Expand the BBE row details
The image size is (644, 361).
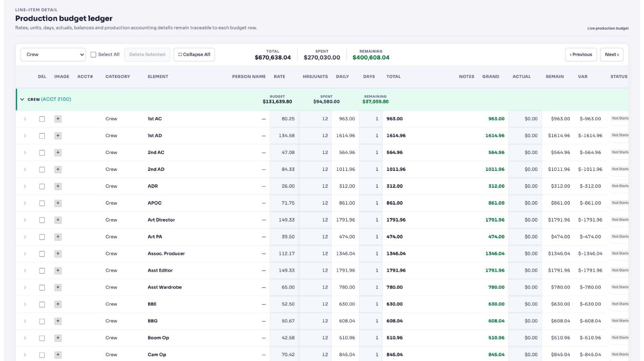[x=25, y=304]
